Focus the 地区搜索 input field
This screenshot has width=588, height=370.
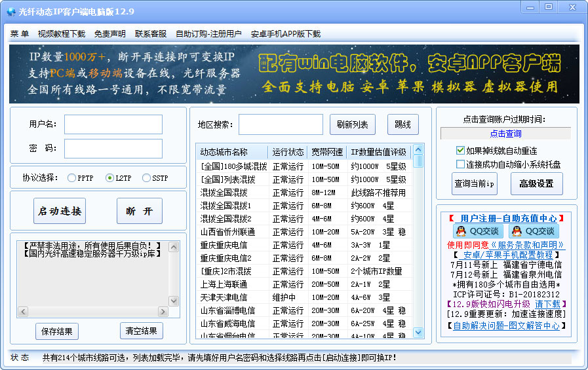point(281,124)
